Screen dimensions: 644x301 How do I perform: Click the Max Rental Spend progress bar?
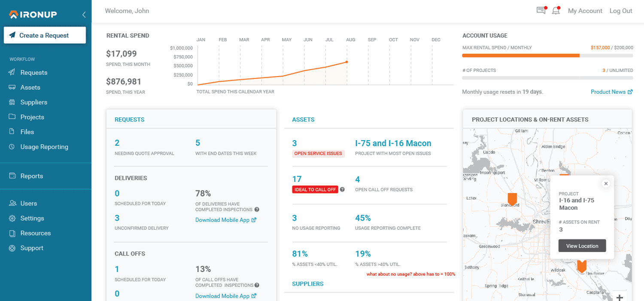tap(547, 55)
